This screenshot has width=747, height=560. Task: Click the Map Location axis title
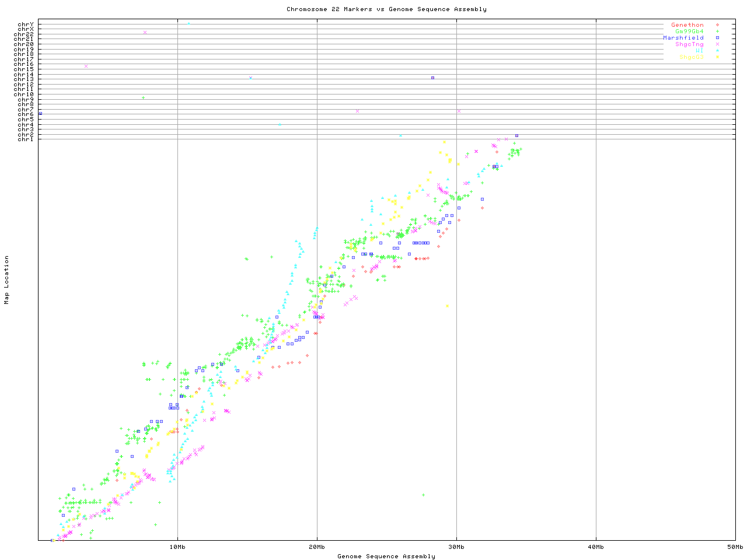[x=7, y=280]
